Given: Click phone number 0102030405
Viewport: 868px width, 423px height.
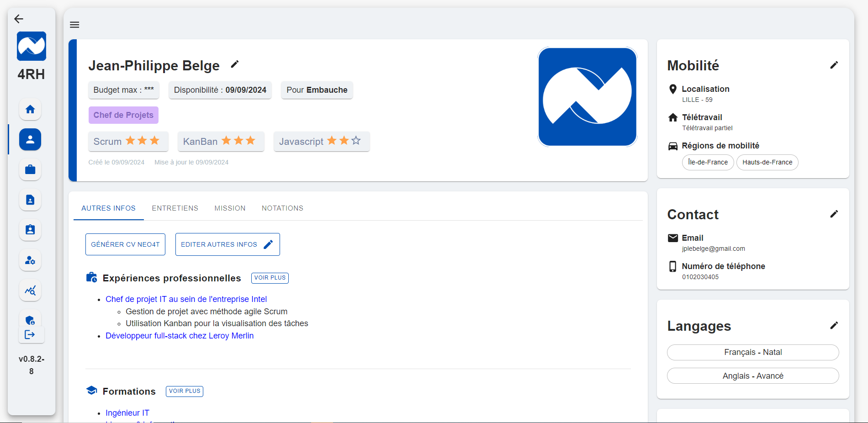Looking at the screenshot, I should click(x=700, y=277).
